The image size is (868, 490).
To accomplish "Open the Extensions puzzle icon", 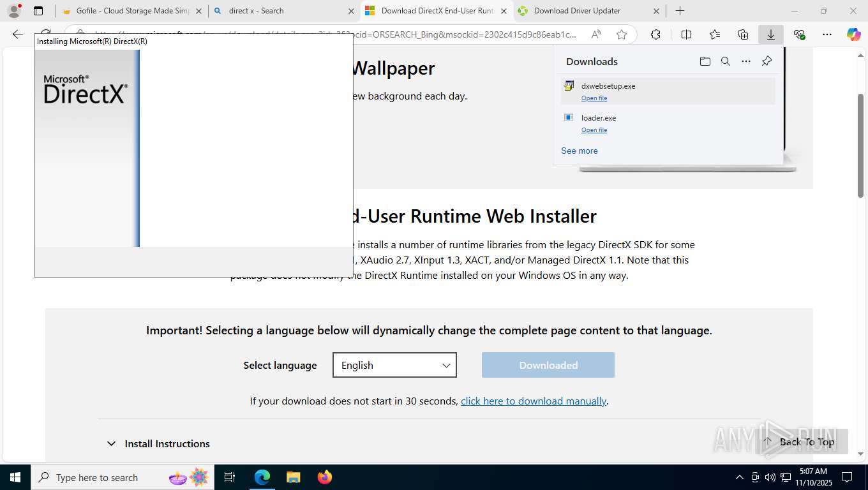I will [x=655, y=34].
